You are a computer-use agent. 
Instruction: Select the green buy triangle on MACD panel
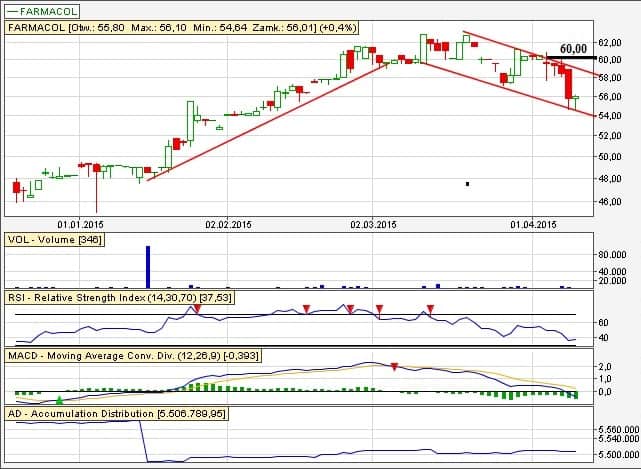click(x=59, y=400)
